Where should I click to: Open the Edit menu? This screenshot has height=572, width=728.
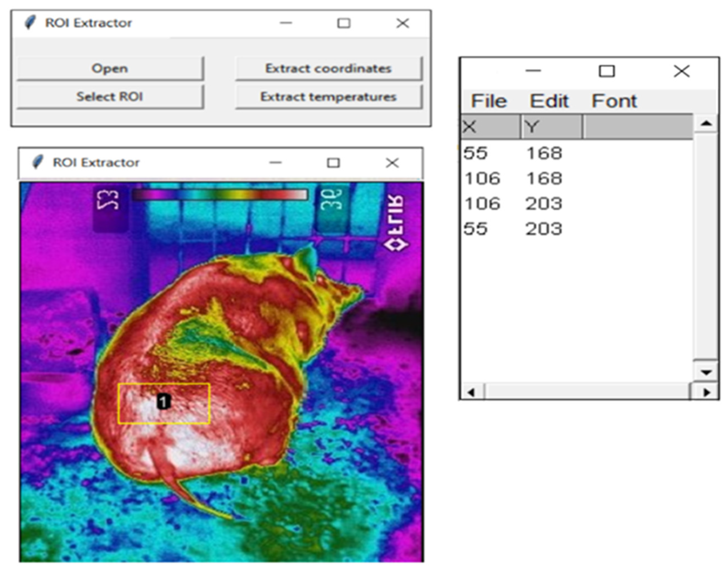coord(549,101)
